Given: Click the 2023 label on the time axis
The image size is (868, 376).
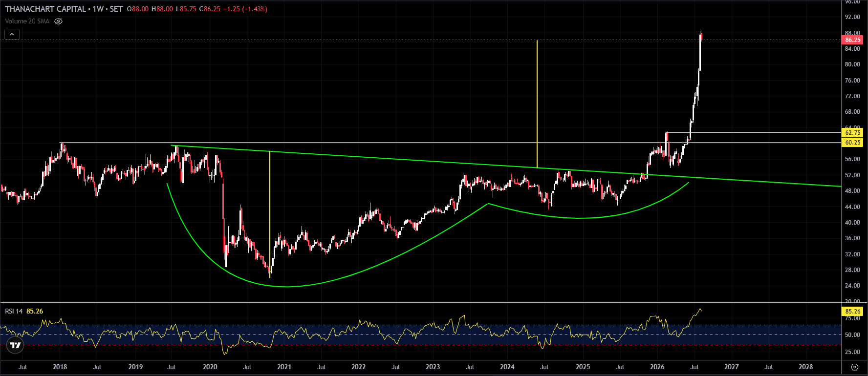Looking at the screenshot, I should point(433,367).
